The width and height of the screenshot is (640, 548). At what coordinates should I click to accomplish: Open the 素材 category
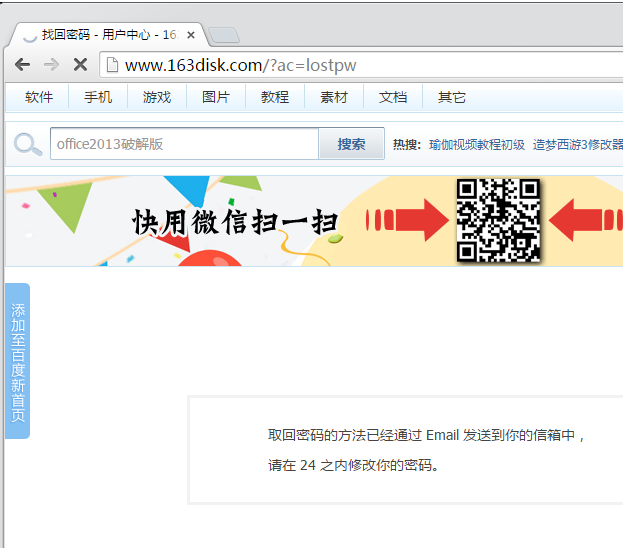[x=334, y=97]
